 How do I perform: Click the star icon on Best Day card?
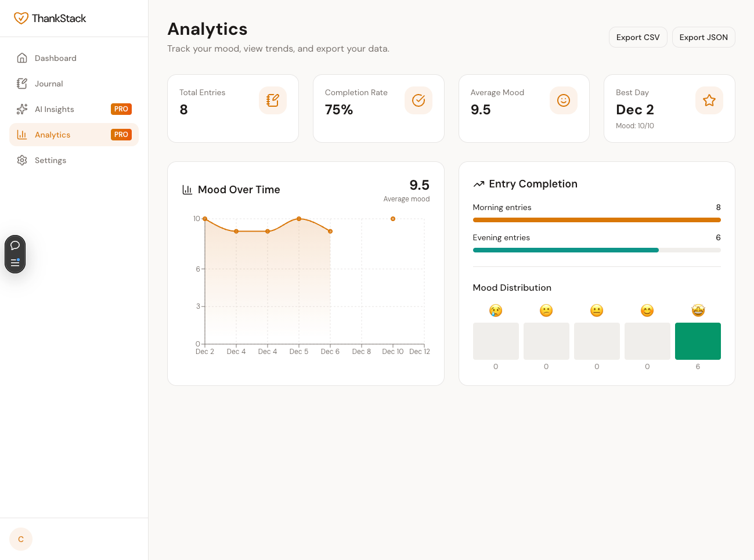[709, 100]
